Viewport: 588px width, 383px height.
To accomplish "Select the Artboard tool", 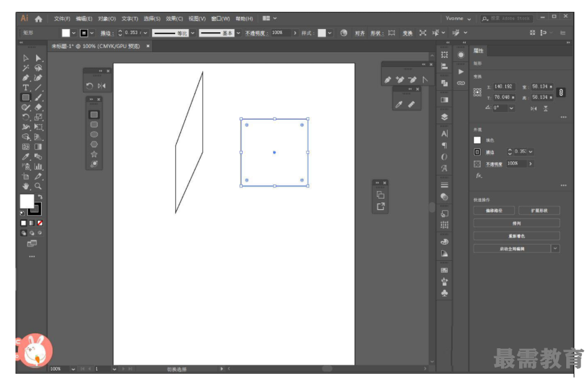I will coord(25,176).
